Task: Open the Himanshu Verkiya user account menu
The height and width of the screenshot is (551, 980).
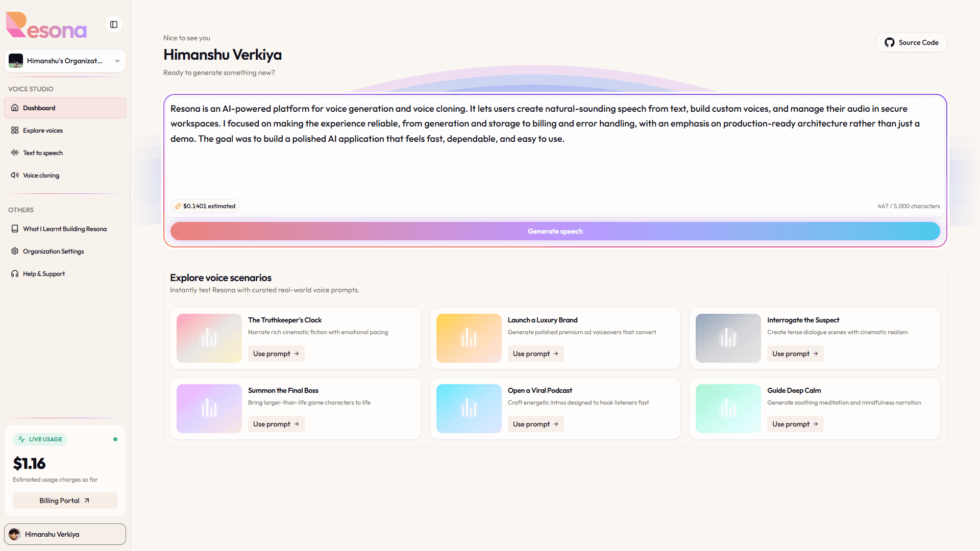Action: tap(65, 534)
